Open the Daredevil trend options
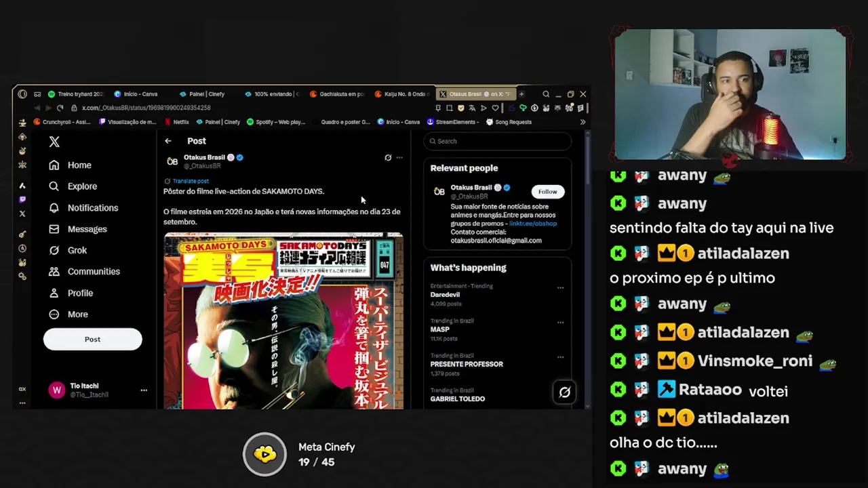This screenshot has height=488, width=868. 560,287
